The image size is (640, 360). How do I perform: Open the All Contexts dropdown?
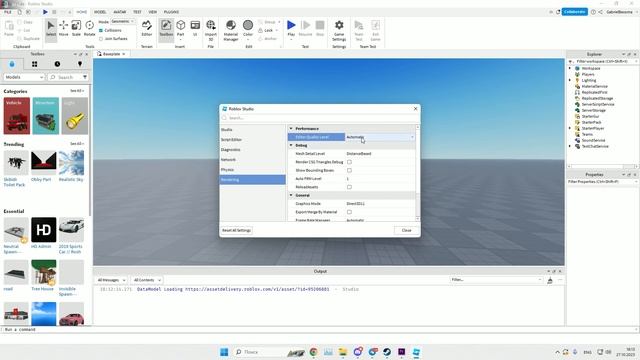tap(147, 280)
